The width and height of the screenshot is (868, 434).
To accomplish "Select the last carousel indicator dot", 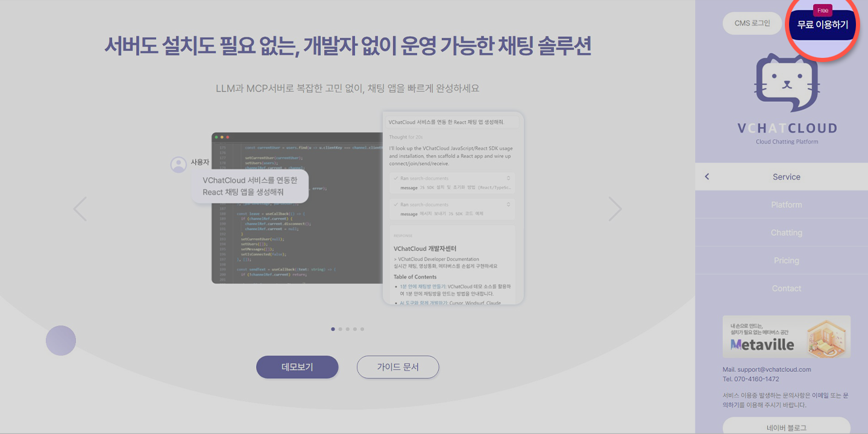I will click(x=362, y=329).
